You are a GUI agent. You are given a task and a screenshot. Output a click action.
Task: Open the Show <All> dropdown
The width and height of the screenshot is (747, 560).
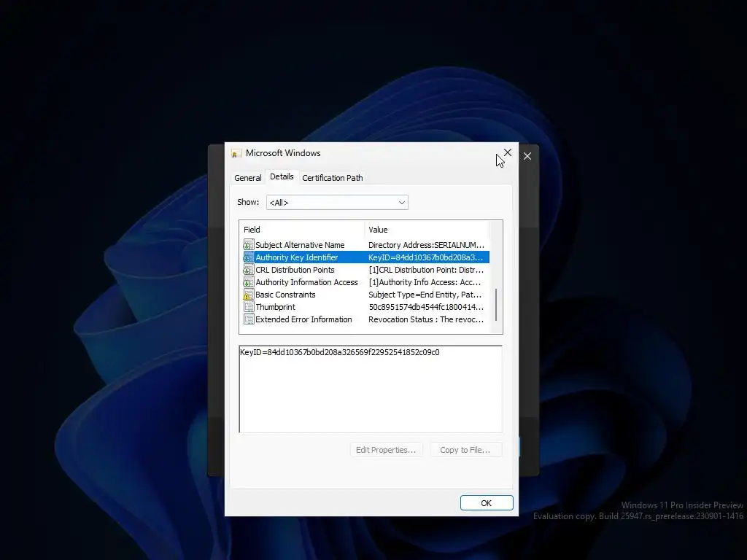click(337, 203)
